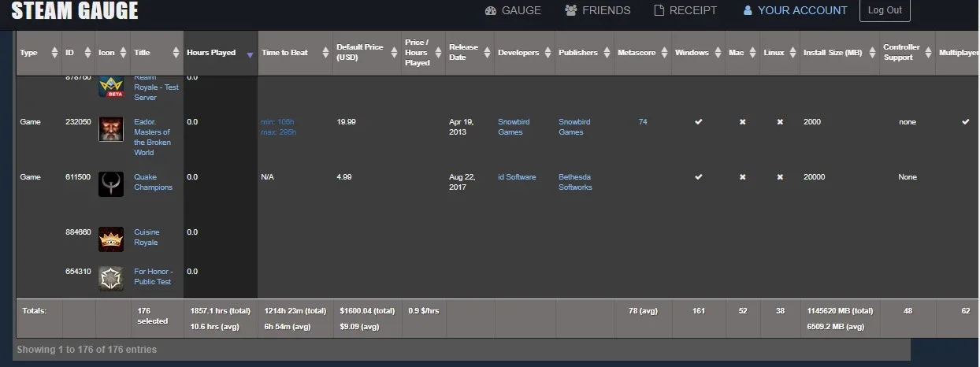Open Cuisine Royale title link
980x367 pixels.
tap(147, 237)
